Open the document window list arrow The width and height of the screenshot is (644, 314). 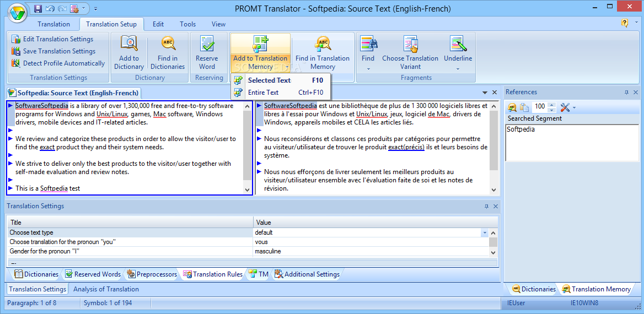(485, 93)
